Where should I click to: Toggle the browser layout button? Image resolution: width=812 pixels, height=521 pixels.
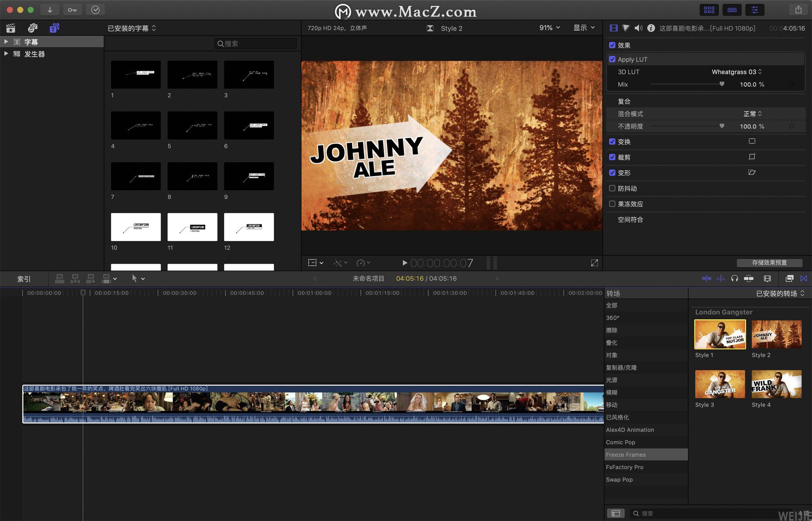tap(709, 10)
